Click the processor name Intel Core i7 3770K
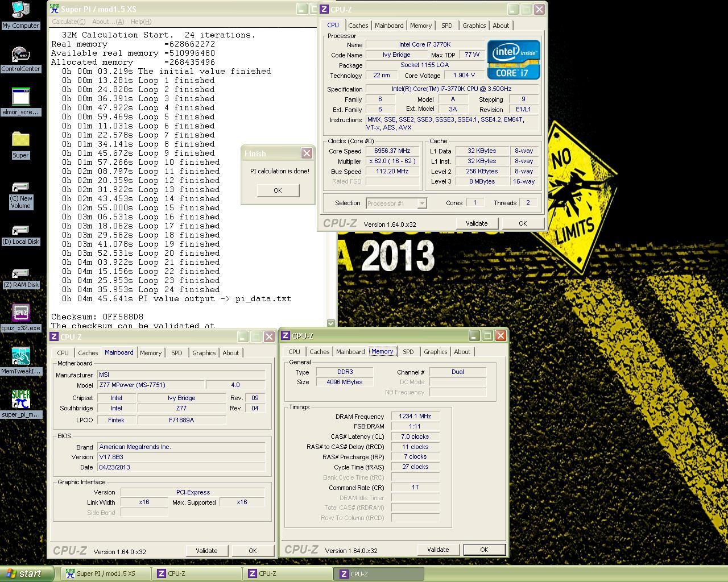The width and height of the screenshot is (728, 582). click(425, 44)
